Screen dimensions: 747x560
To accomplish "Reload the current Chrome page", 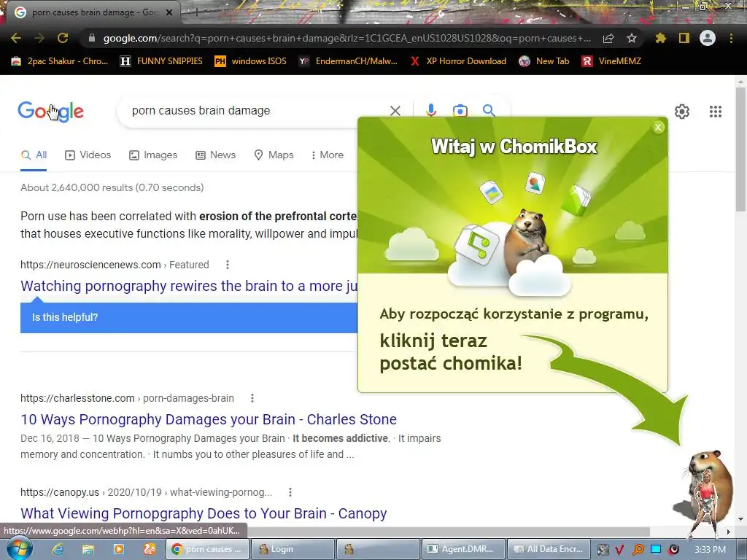I will (x=63, y=38).
